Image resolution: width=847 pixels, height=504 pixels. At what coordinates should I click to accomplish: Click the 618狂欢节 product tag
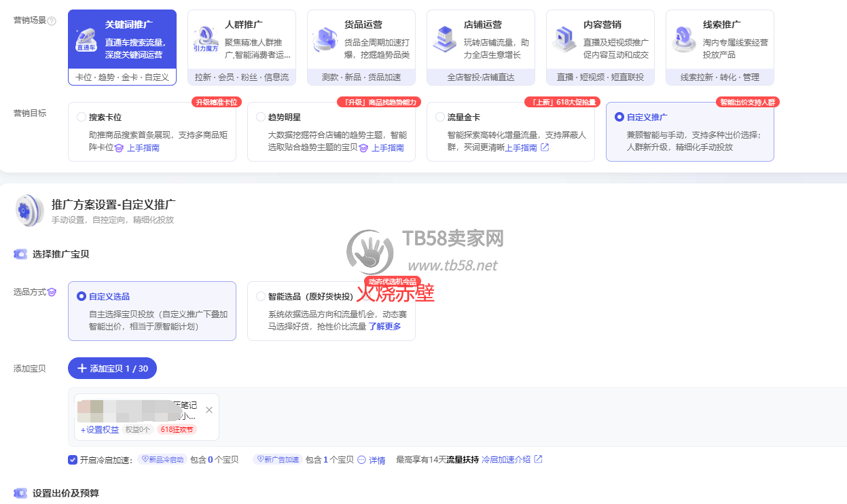coord(177,429)
